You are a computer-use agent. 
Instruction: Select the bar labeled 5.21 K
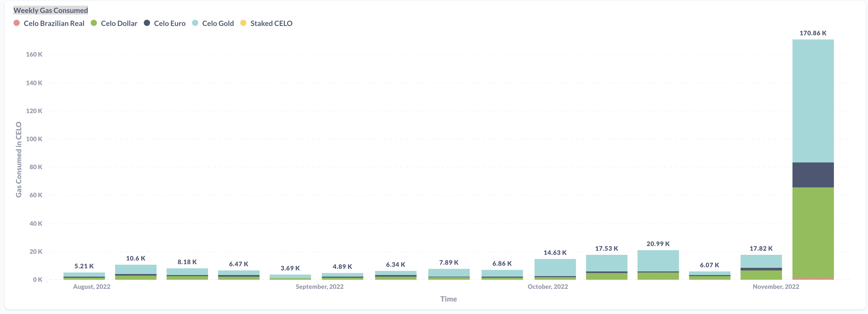click(84, 276)
